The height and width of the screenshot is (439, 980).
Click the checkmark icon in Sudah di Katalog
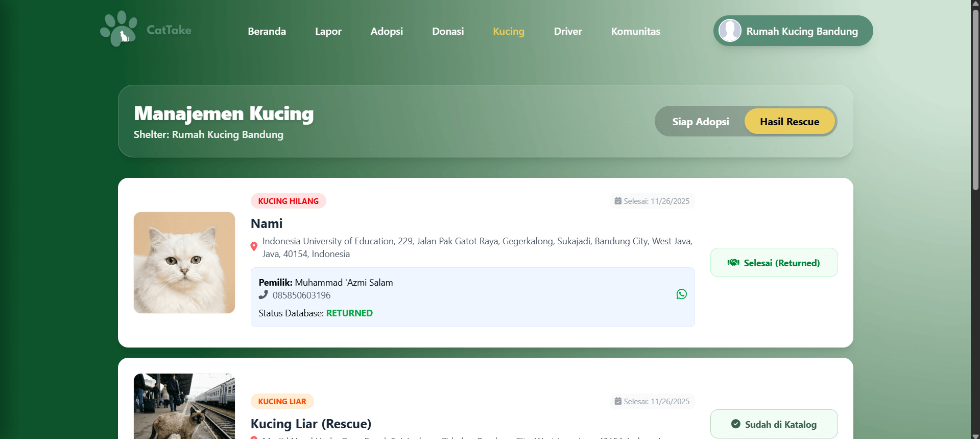click(735, 424)
